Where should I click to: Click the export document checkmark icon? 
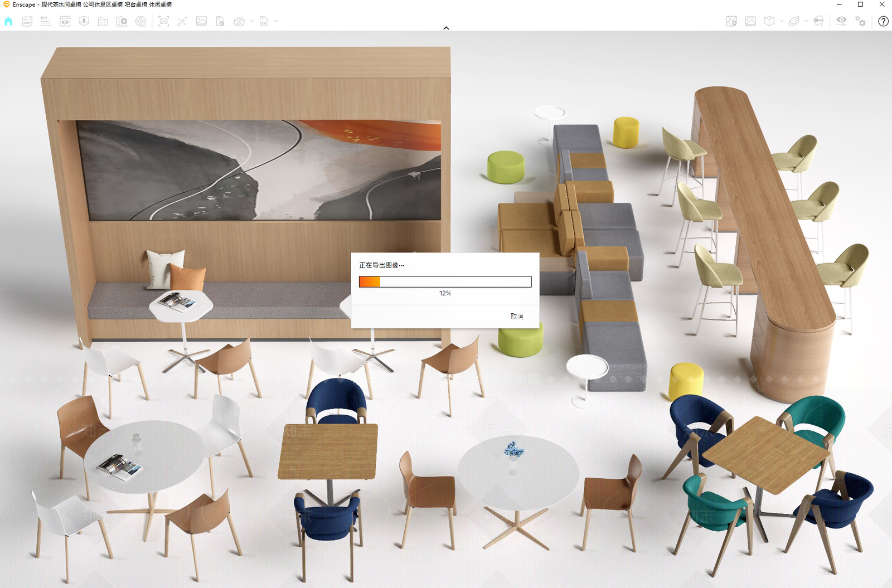pyautogui.click(x=220, y=21)
